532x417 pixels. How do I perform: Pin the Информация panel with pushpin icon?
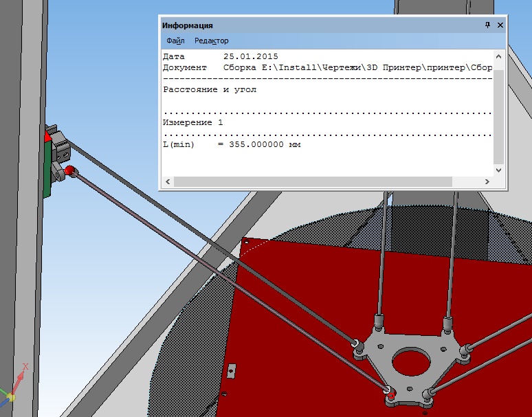click(x=487, y=25)
